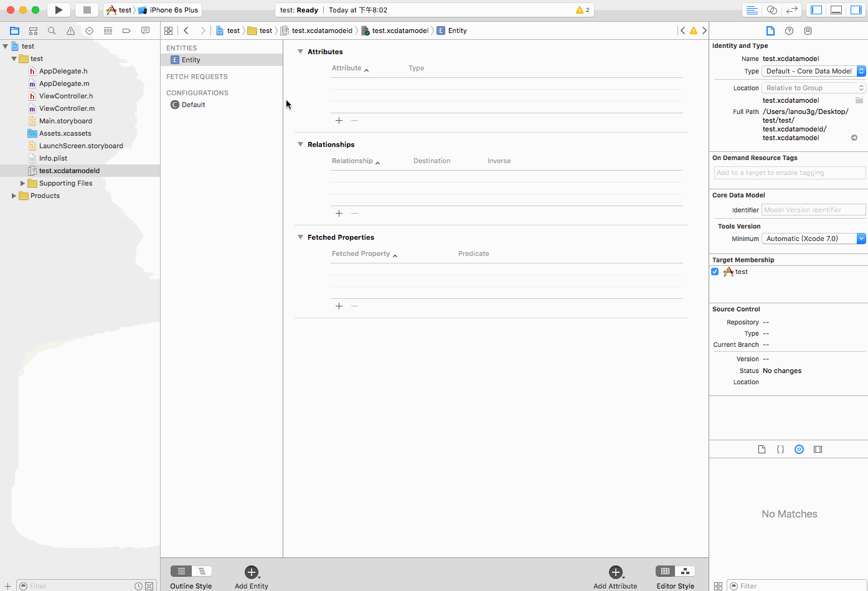Switch to the Assistant editor
868x591 pixels.
772,10
